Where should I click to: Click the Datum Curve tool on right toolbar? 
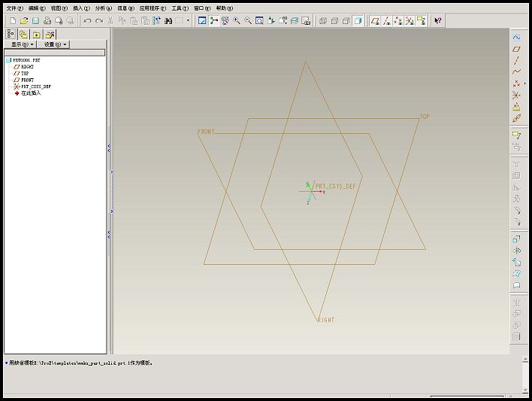point(516,71)
